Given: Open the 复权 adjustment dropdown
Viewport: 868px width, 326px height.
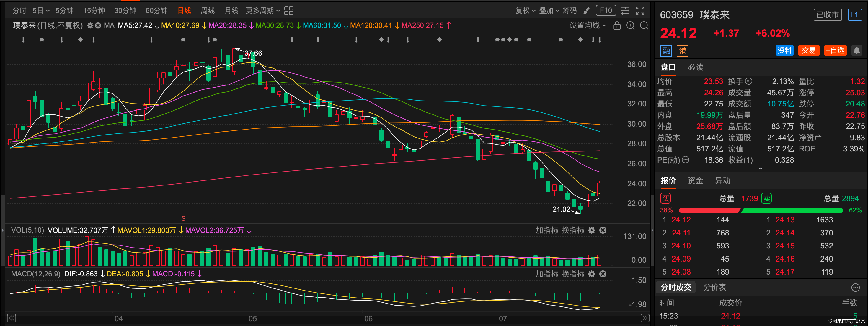Looking at the screenshot, I should tap(525, 11).
